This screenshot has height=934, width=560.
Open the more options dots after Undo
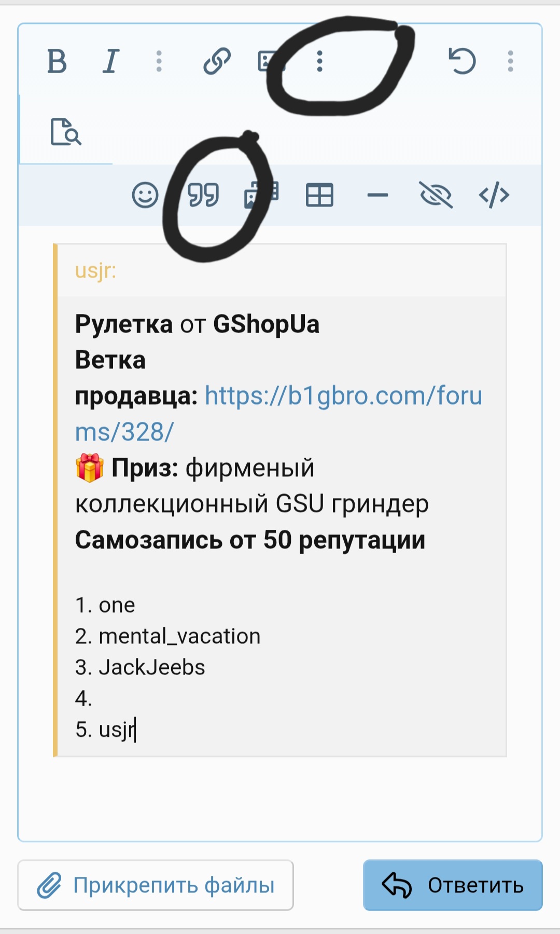tap(511, 61)
